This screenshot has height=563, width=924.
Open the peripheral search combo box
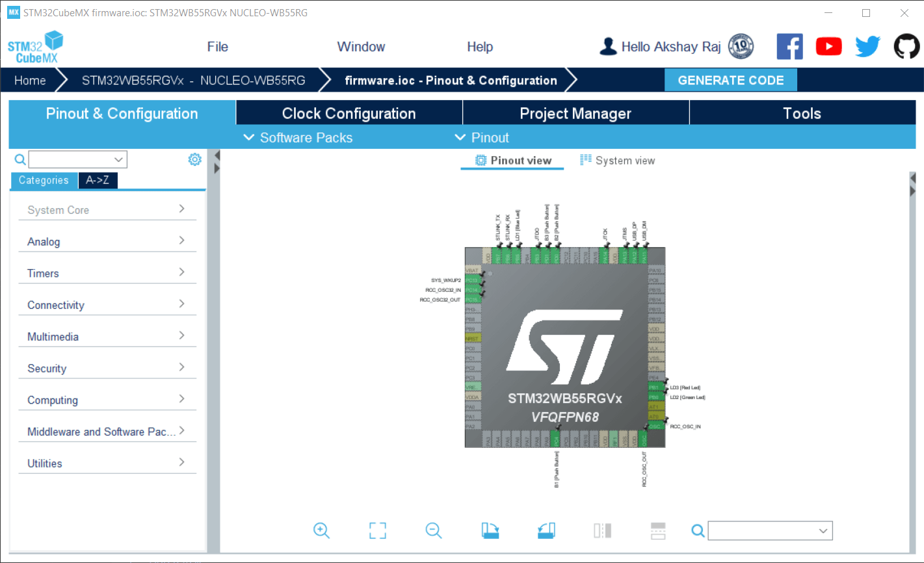pos(78,159)
